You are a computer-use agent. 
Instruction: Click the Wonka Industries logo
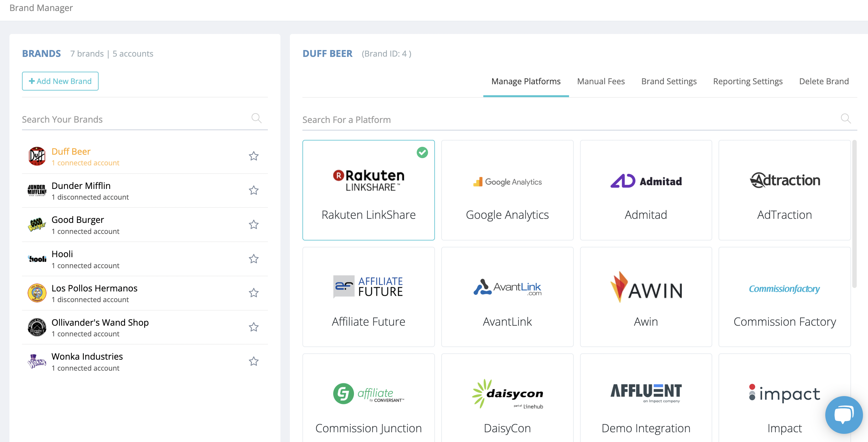tap(37, 361)
